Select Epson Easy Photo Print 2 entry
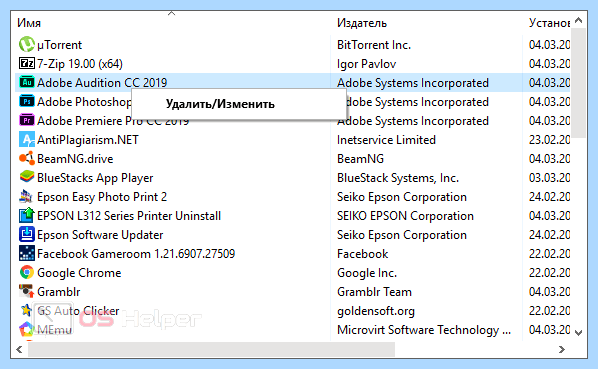 [x=102, y=197]
